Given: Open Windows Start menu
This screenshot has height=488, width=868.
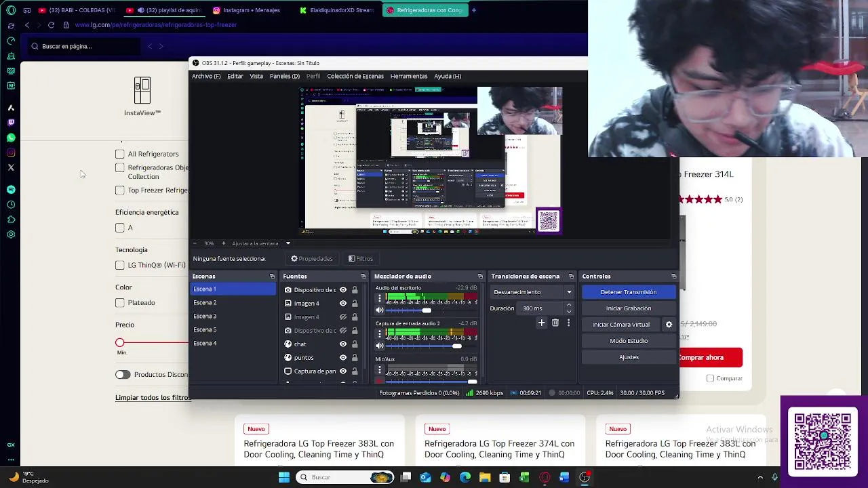Looking at the screenshot, I should 284,477.
